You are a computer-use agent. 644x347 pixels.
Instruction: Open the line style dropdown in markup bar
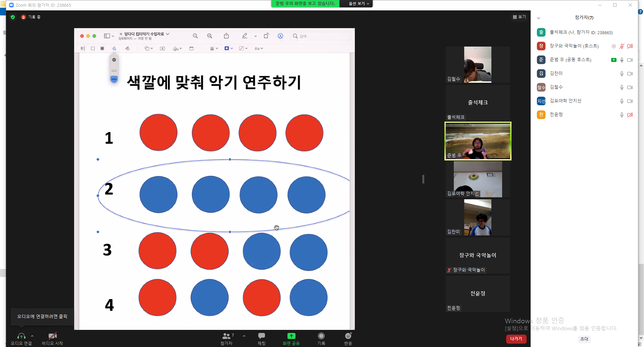click(214, 49)
